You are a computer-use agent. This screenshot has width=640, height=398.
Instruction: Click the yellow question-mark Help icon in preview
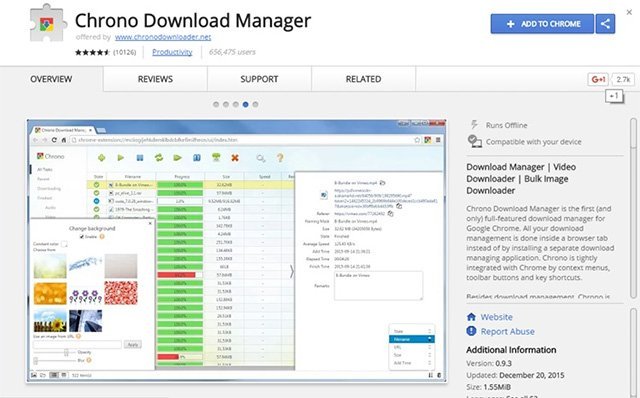point(280,158)
